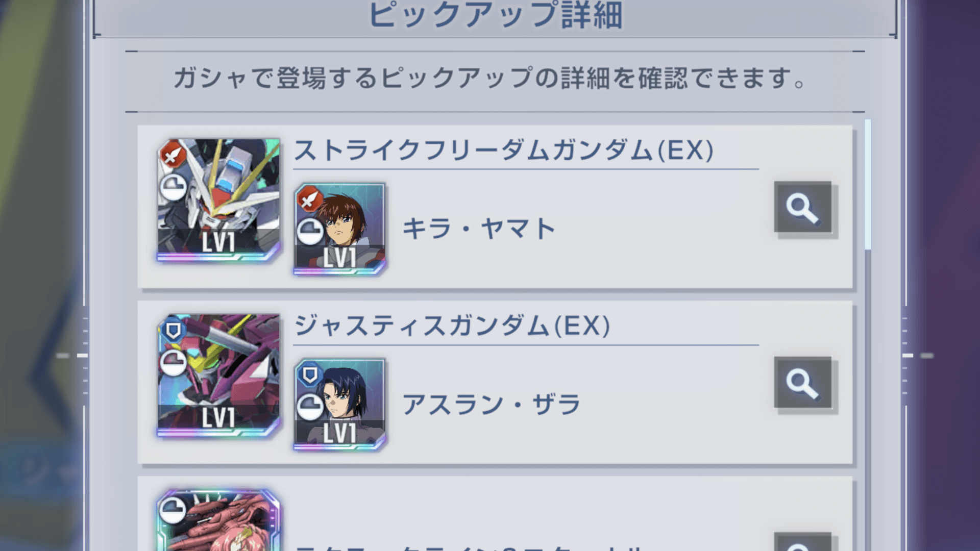The height and width of the screenshot is (551, 980).
Task: Select the pink mobile armor unit thumbnail
Action: (218, 520)
